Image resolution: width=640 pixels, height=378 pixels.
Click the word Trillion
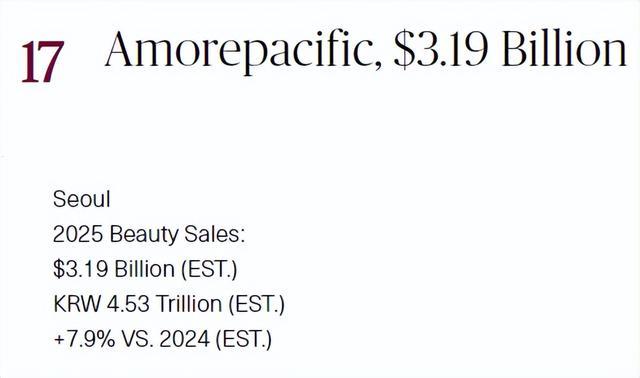point(189,304)
